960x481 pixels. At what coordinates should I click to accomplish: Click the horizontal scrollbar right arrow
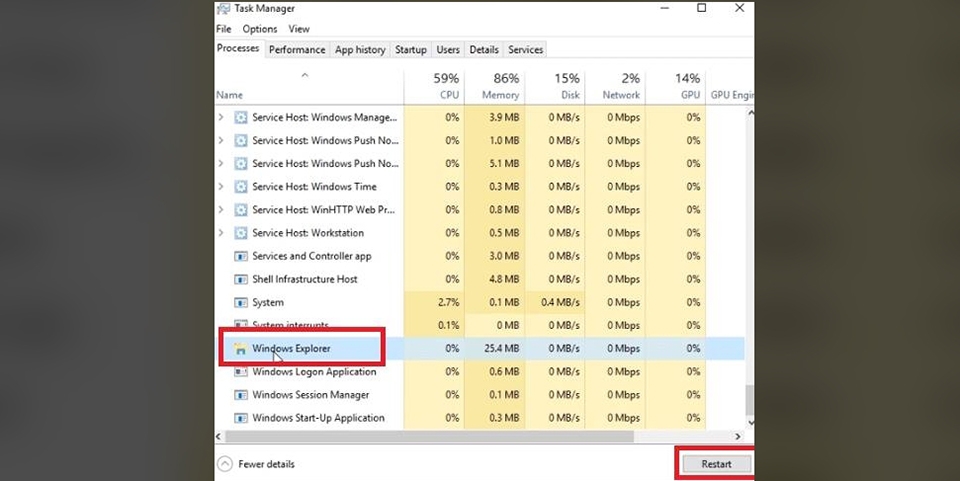click(x=738, y=437)
